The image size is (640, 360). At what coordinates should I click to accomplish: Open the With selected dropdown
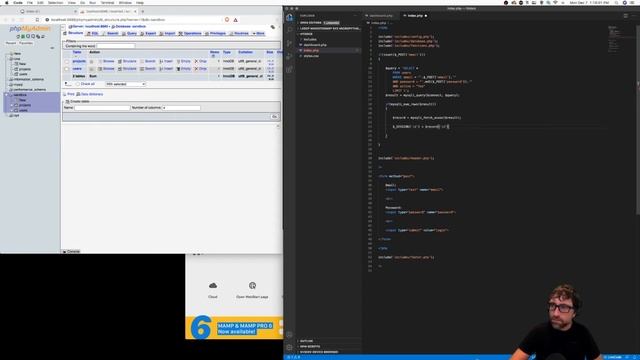point(125,84)
